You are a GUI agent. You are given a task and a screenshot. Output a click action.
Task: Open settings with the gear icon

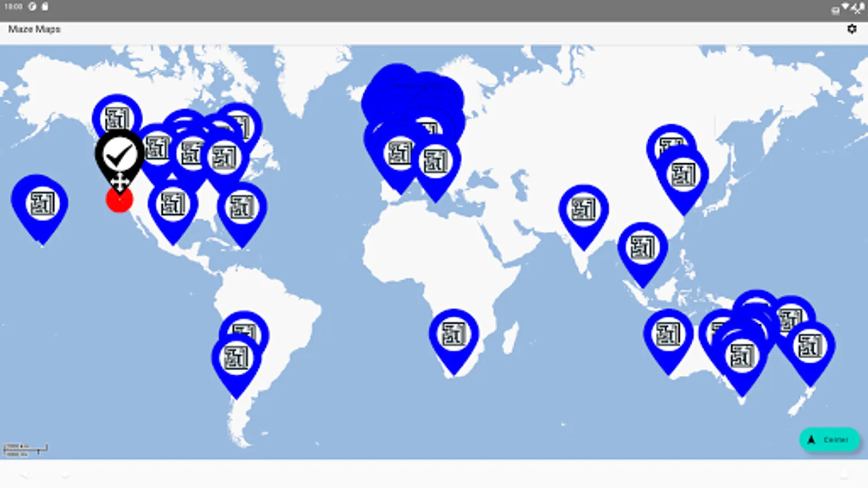pyautogui.click(x=852, y=29)
